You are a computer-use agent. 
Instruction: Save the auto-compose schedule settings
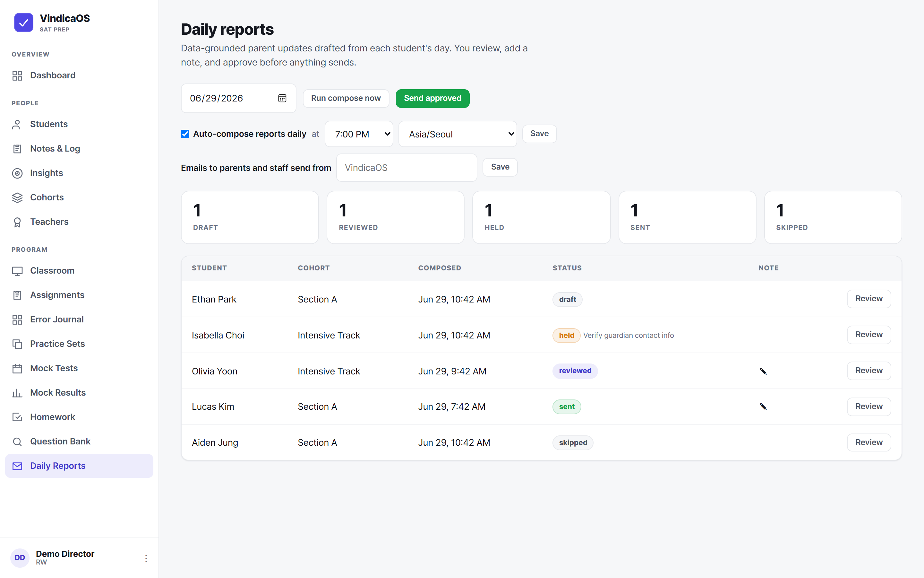coord(540,134)
